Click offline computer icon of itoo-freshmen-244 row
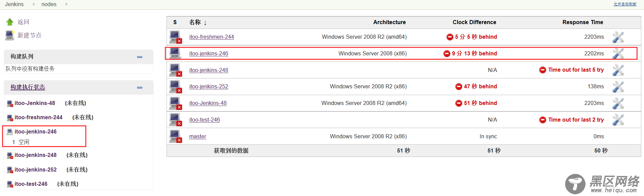 [176, 37]
